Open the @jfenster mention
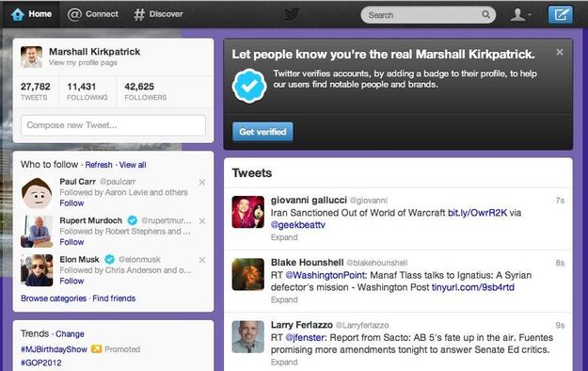The image size is (588, 371). click(306, 338)
